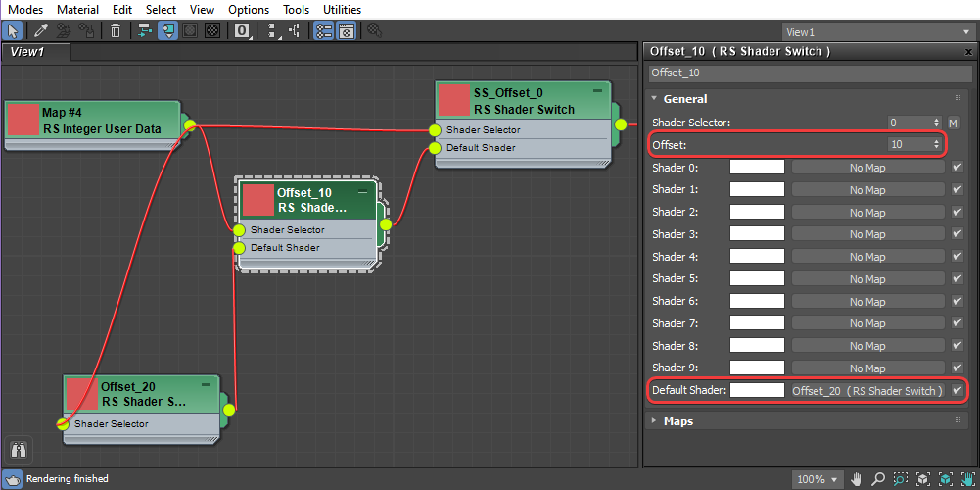Open the Utilities menu

[342, 10]
